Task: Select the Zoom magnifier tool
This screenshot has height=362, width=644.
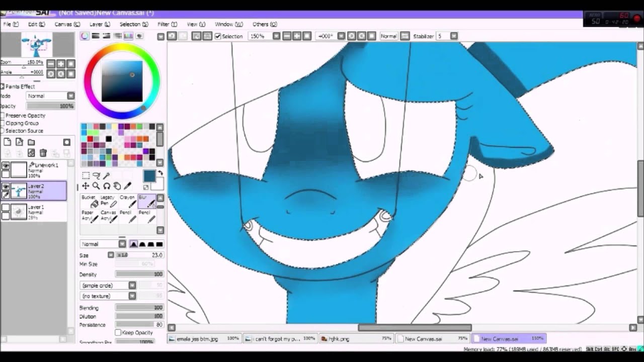Action: tap(96, 186)
